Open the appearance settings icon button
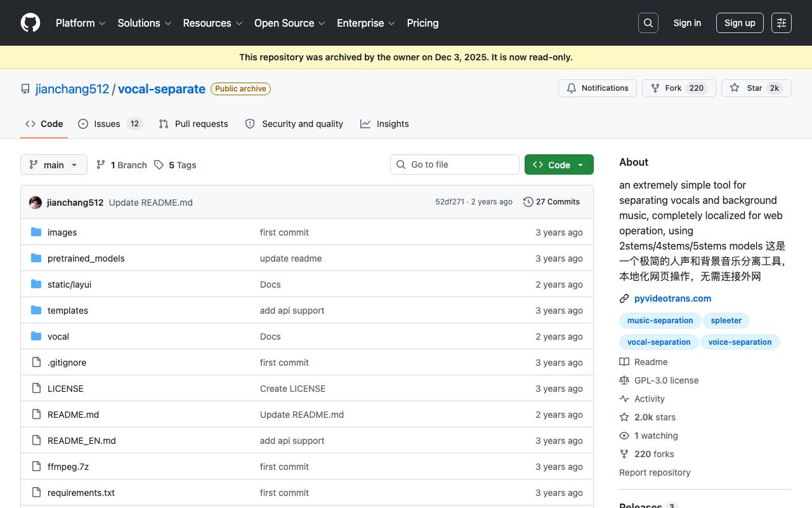 [782, 23]
